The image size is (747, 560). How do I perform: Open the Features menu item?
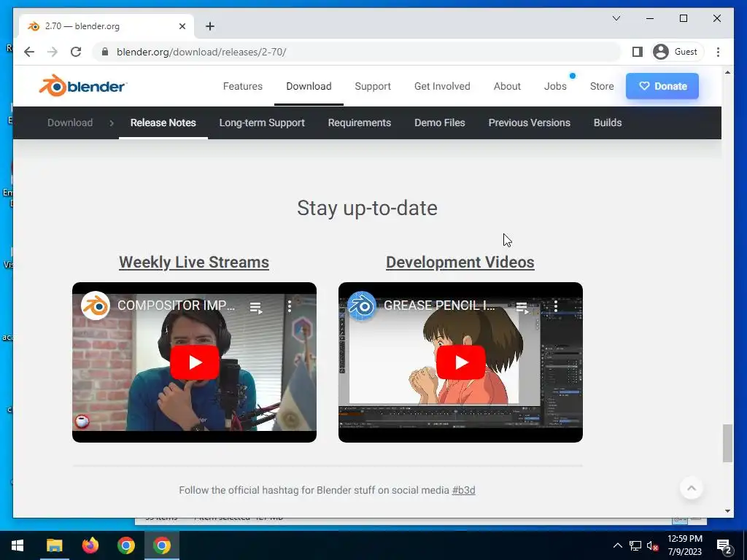pos(242,86)
